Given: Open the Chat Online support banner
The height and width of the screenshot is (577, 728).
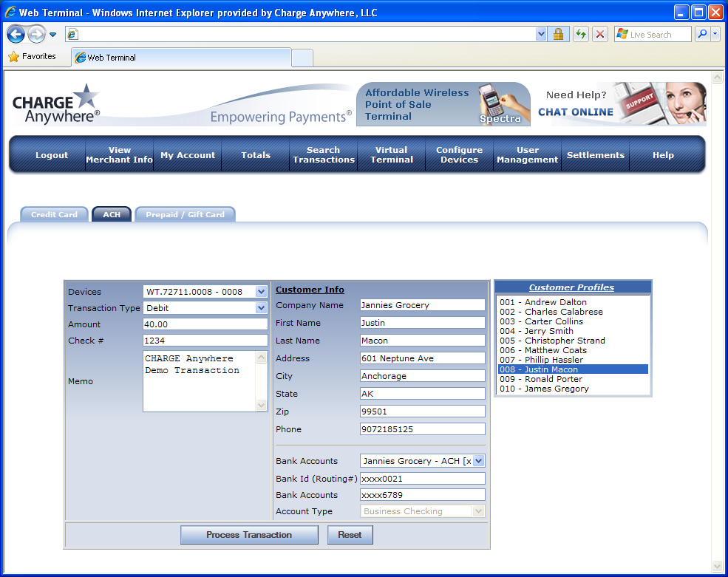Looking at the screenshot, I should point(621,104).
